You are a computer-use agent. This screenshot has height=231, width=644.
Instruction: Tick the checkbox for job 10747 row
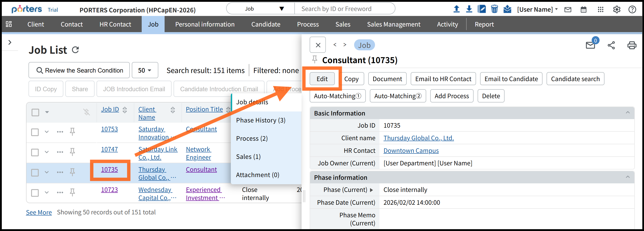[35, 152]
